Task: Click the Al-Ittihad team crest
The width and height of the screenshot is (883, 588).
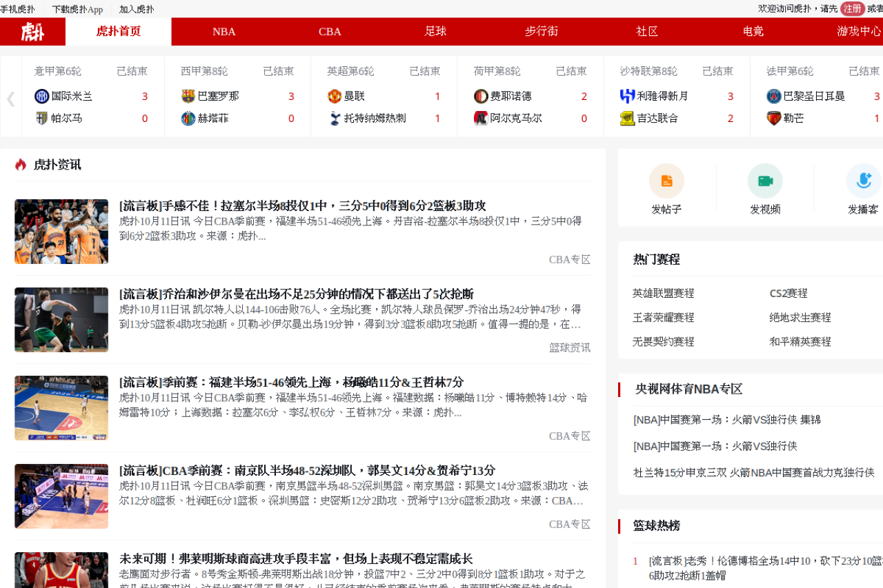Action: [x=627, y=118]
